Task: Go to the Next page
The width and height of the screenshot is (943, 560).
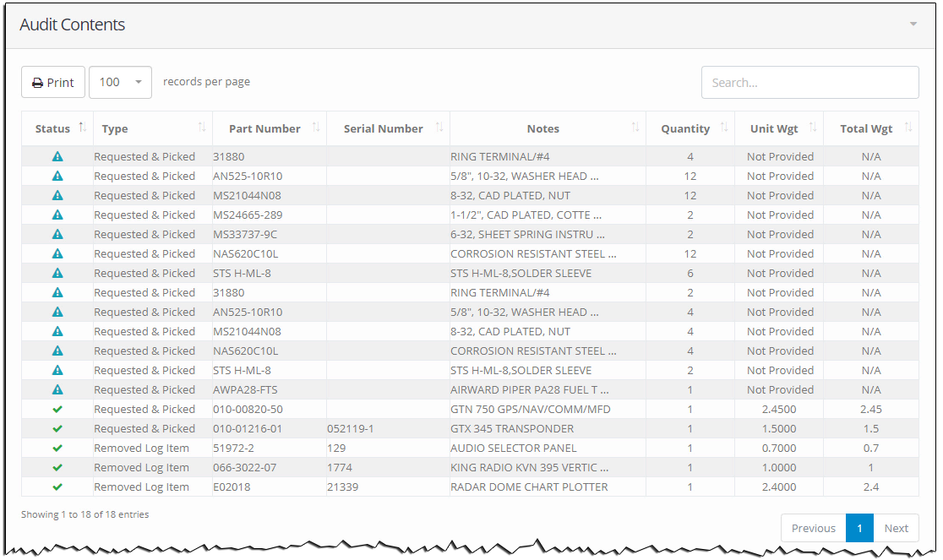Action: 896,528
